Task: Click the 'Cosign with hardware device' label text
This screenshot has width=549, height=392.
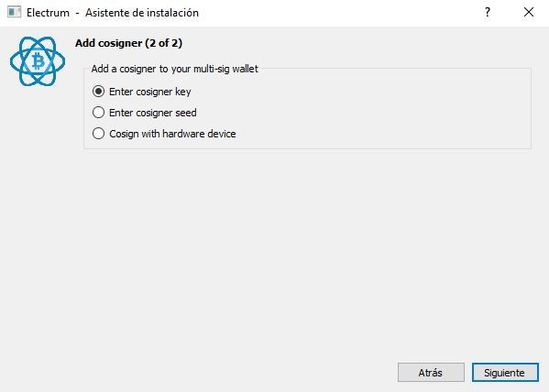Action: coord(172,134)
